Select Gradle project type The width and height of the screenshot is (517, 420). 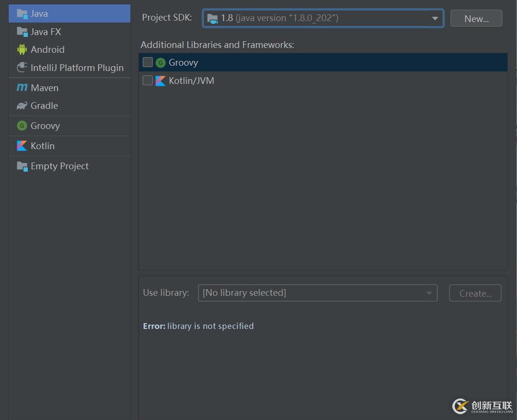pos(70,105)
